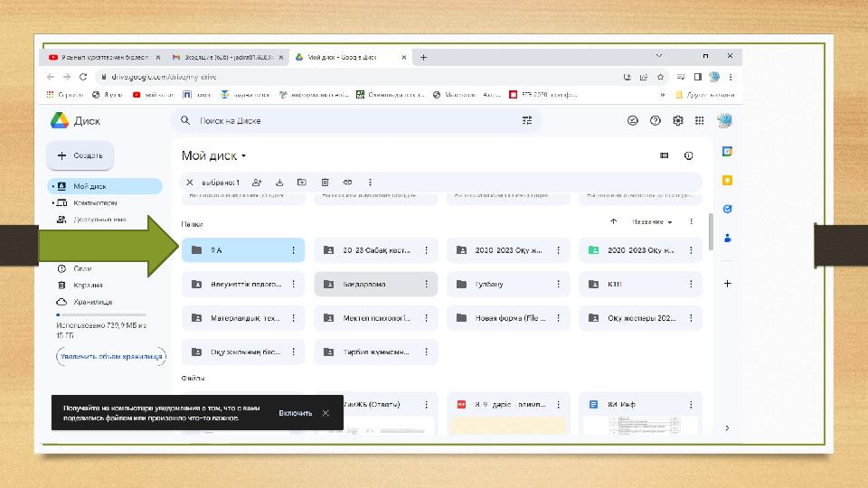Click trash delete icon in selection toolbar
This screenshot has width=868, height=488.
pyautogui.click(x=325, y=182)
